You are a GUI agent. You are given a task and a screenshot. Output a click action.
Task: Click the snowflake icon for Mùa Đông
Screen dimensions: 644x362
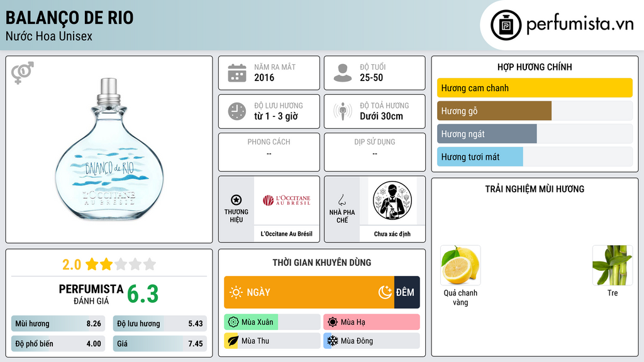(332, 341)
